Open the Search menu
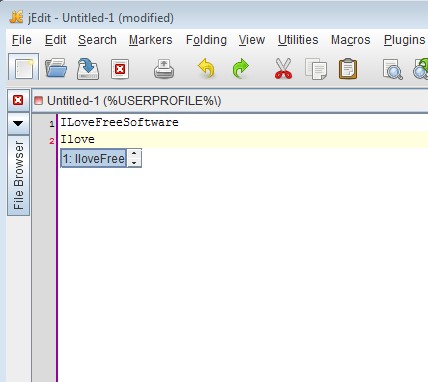The height and width of the screenshot is (382, 428). click(x=97, y=40)
